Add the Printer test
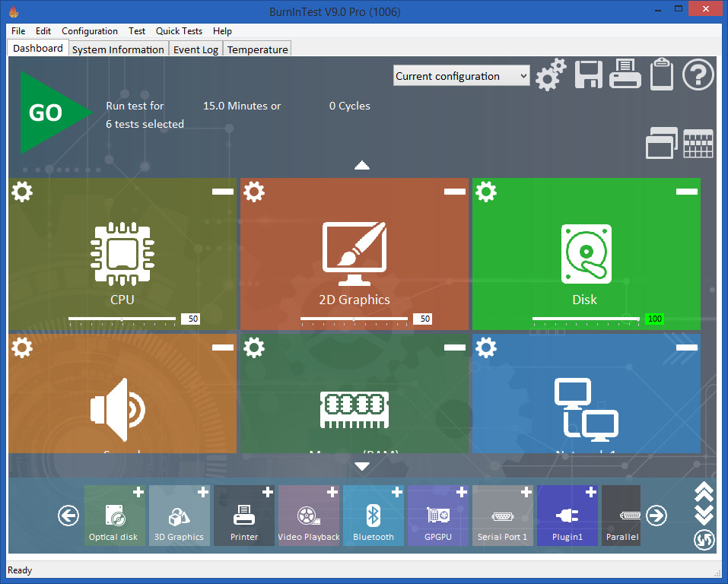Image resolution: width=728 pixels, height=584 pixels. pos(268,492)
